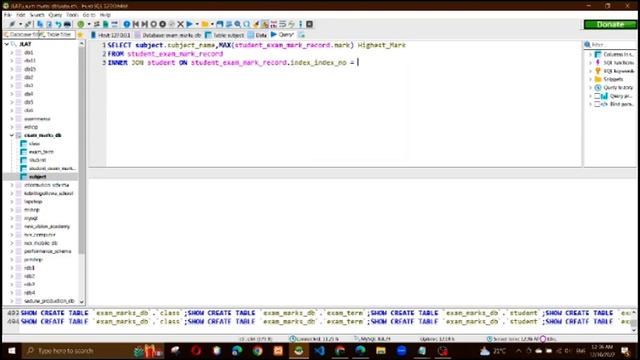Toggle the Bind parameters checkbox

click(597, 104)
